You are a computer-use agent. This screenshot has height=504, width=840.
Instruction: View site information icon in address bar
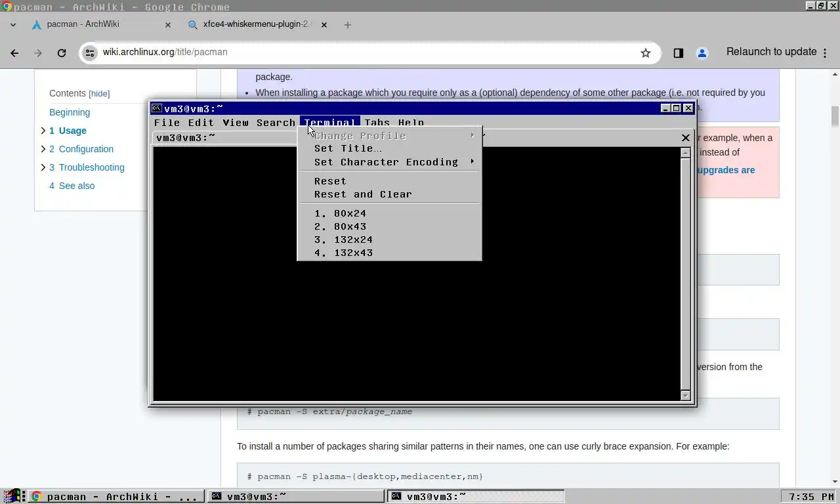click(x=91, y=53)
